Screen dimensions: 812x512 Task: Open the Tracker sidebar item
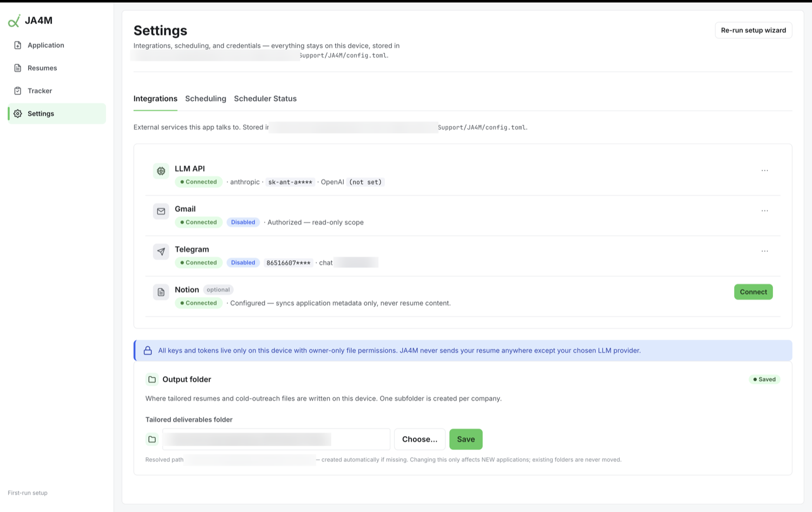pyautogui.click(x=57, y=90)
